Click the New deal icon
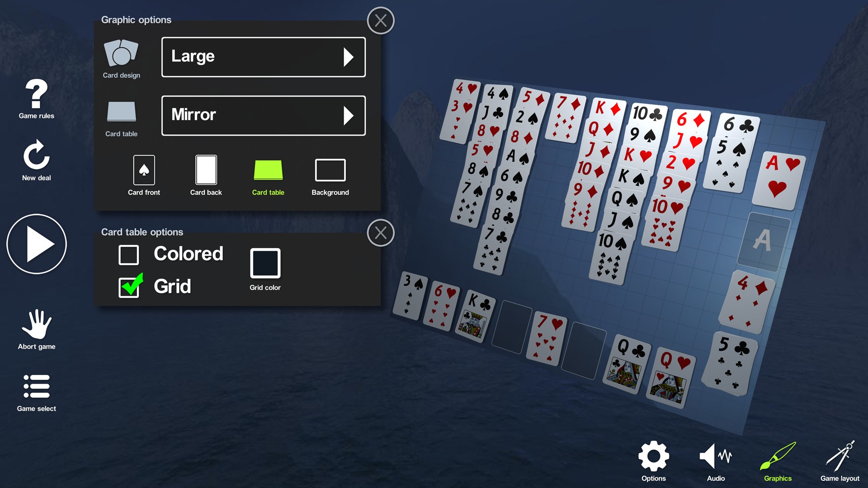Viewport: 868px width, 488px height. [x=35, y=157]
